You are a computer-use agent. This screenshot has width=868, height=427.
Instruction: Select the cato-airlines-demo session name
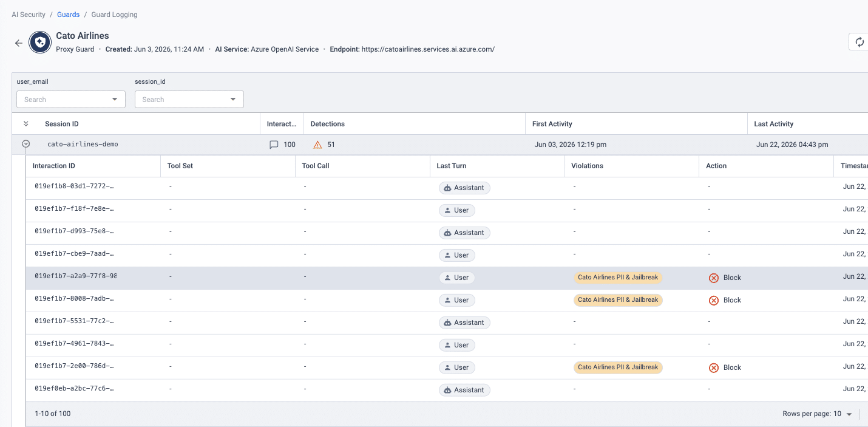coord(83,145)
